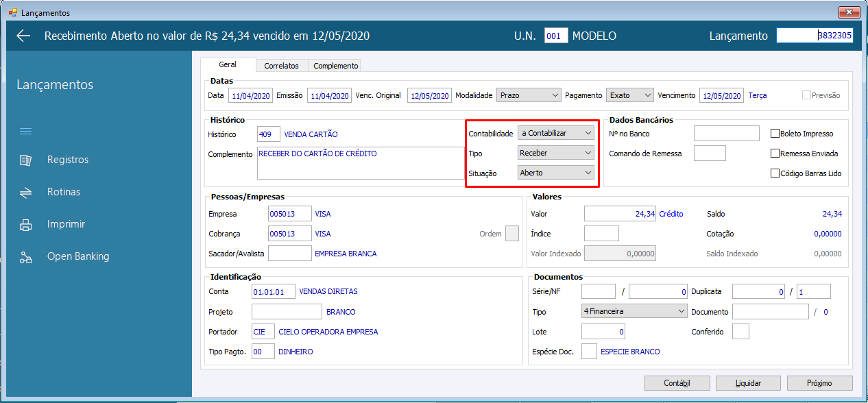Open the Tipo dropdown showing Receber
The image size is (868, 403).
tap(556, 153)
